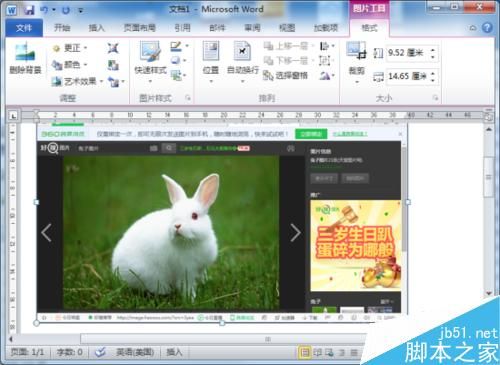Viewport: 500px width, 365px height.
Task: Open the 更正 corrections dropdown
Action: [70, 48]
